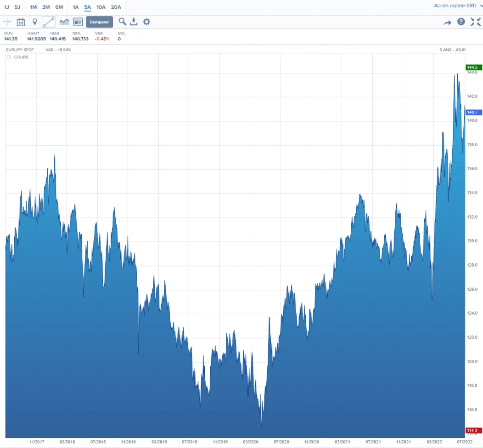
Task: Open chart settings gear
Action: tap(146, 22)
